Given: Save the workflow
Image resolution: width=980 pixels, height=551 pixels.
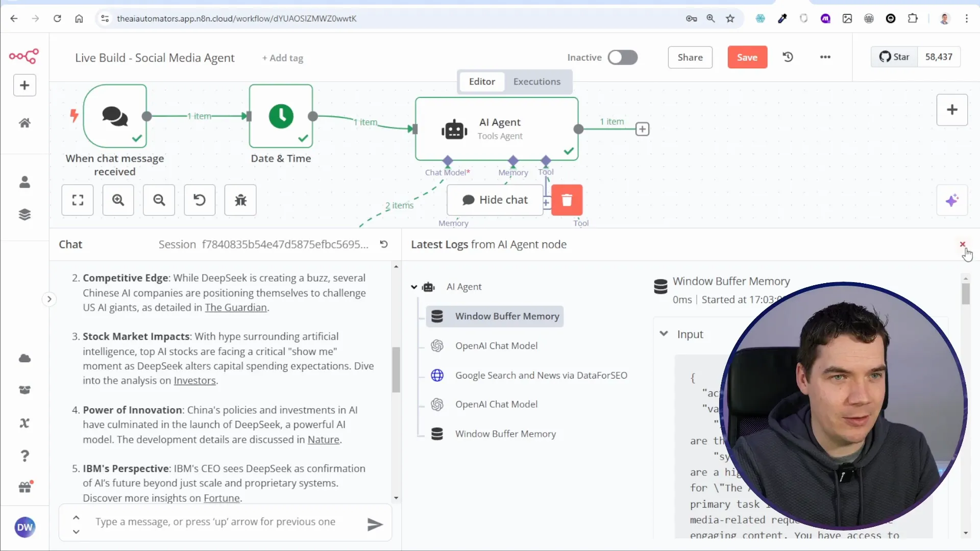Looking at the screenshot, I should tap(747, 57).
